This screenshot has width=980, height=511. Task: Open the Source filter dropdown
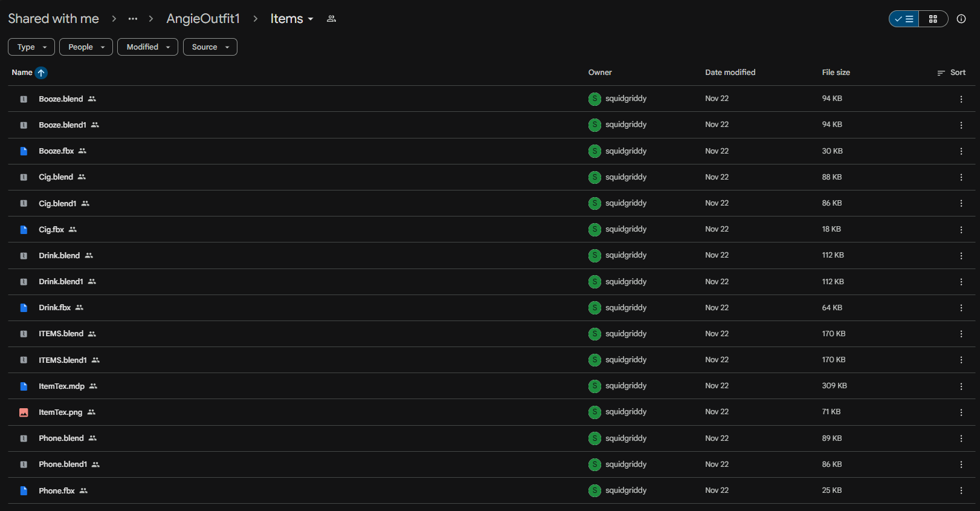(x=210, y=47)
